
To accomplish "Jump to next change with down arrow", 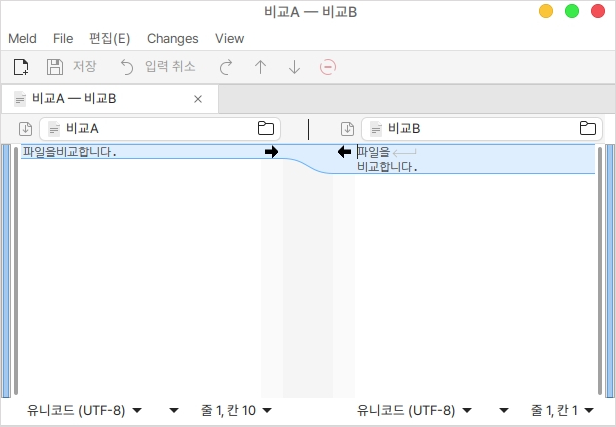I will tap(294, 67).
